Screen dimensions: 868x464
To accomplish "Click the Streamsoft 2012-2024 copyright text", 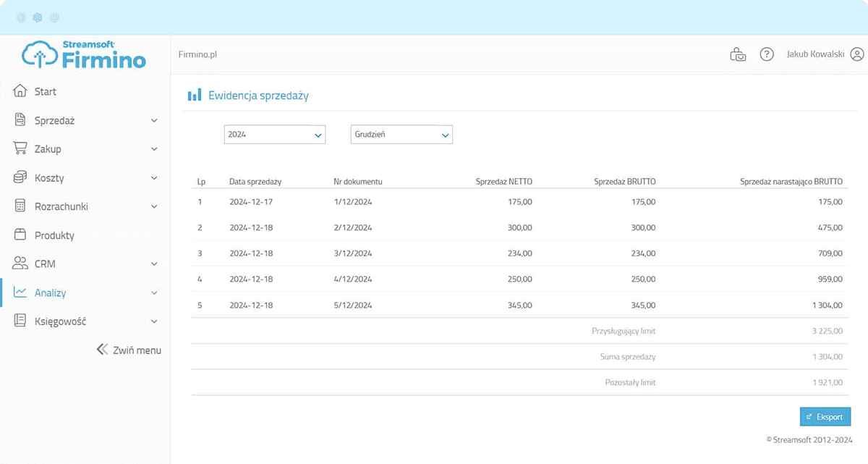I will click(809, 439).
